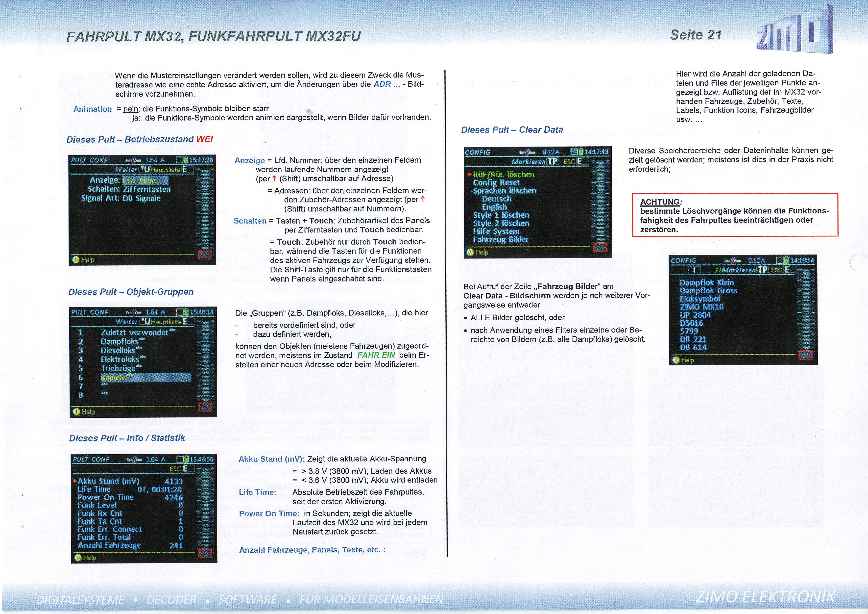Select the Markieren option on the 14:17:43 screen
The image size is (868, 614).
click(x=529, y=161)
